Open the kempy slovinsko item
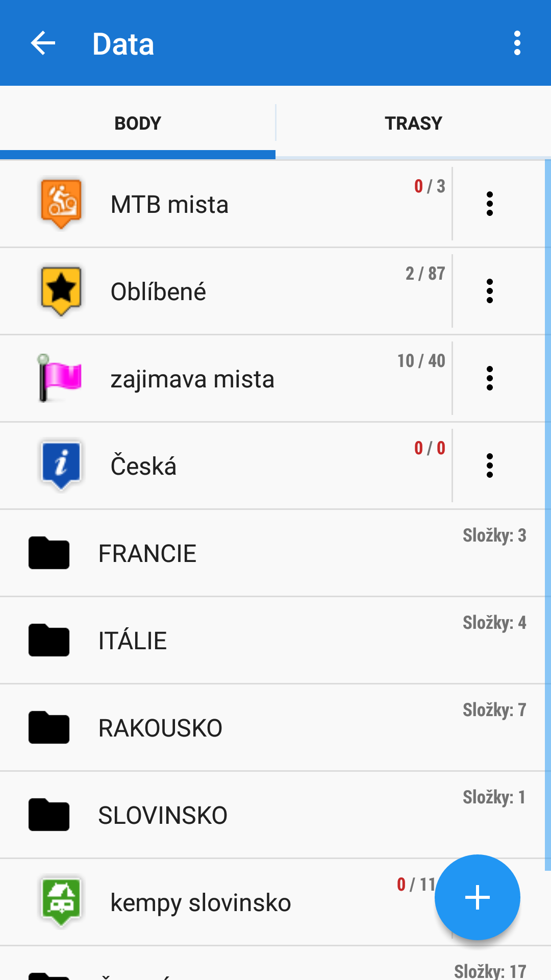 201,902
